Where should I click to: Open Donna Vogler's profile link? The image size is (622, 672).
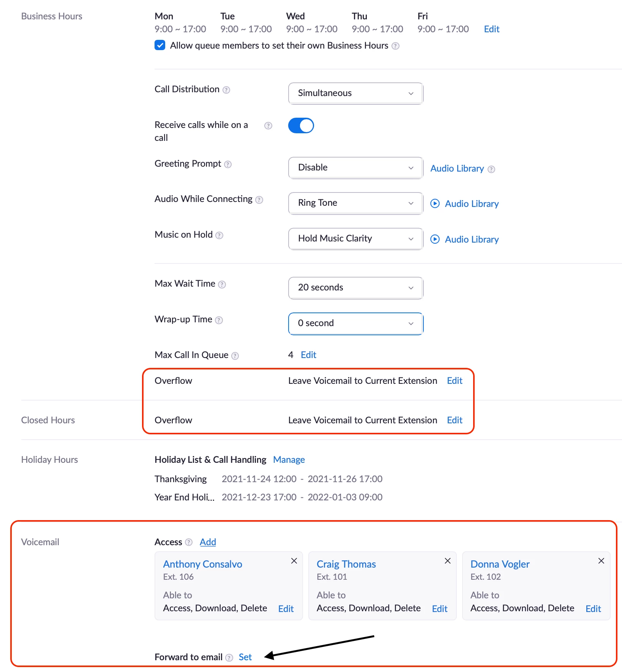click(x=500, y=564)
